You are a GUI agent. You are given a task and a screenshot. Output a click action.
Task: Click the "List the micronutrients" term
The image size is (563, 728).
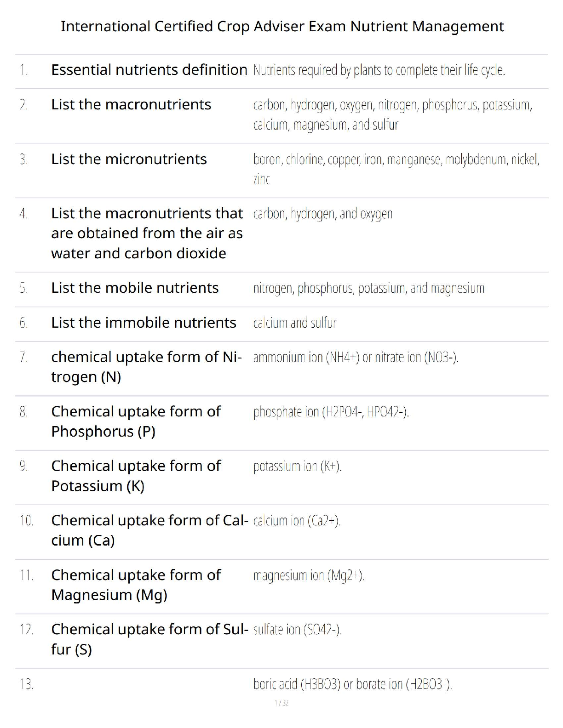click(129, 159)
